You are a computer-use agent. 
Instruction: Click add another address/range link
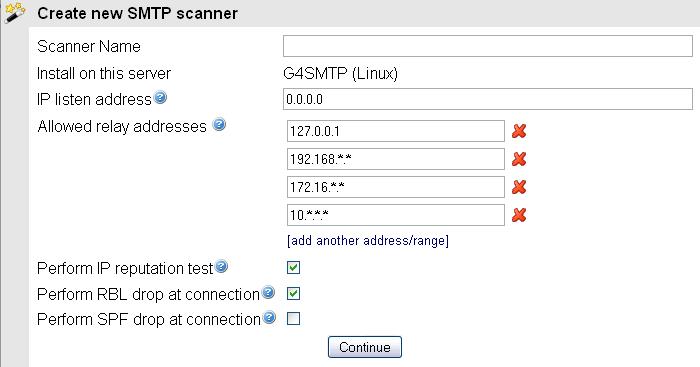[368, 241]
